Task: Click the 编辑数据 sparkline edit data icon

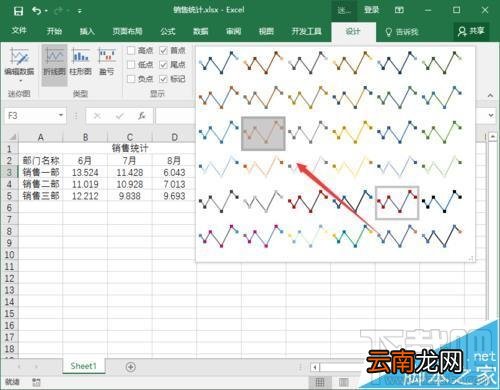Action: [x=19, y=57]
